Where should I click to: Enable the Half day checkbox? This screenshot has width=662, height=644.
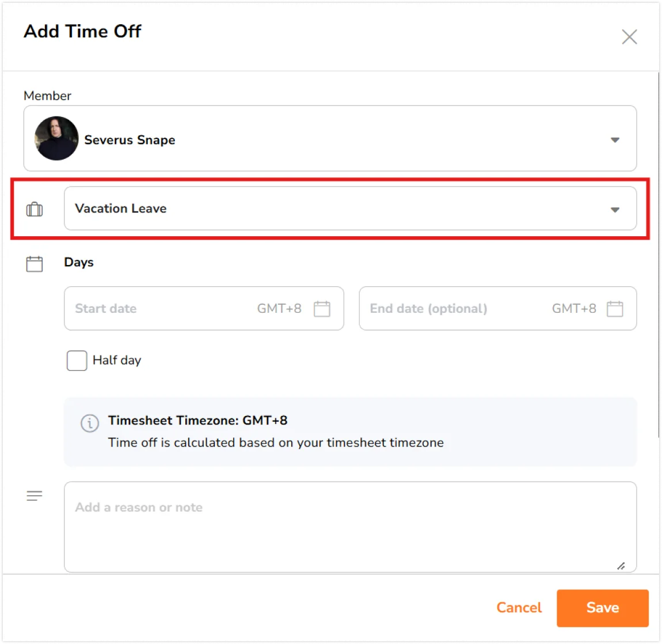(x=77, y=361)
